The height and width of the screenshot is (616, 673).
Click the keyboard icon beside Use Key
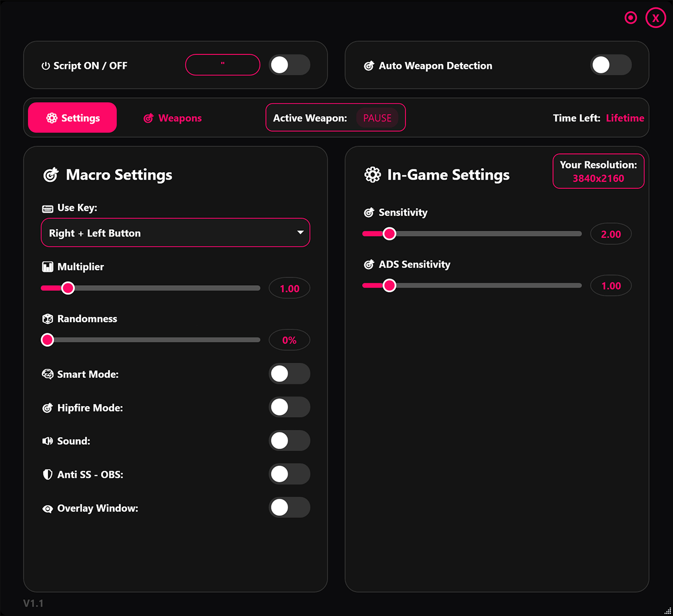(x=47, y=208)
